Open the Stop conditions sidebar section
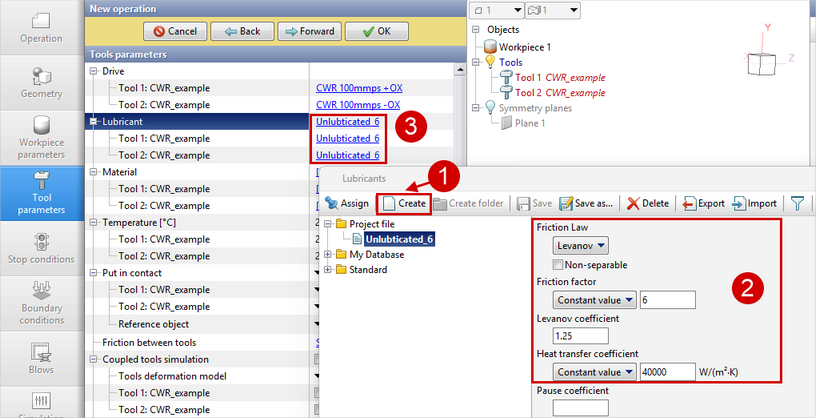 point(41,249)
